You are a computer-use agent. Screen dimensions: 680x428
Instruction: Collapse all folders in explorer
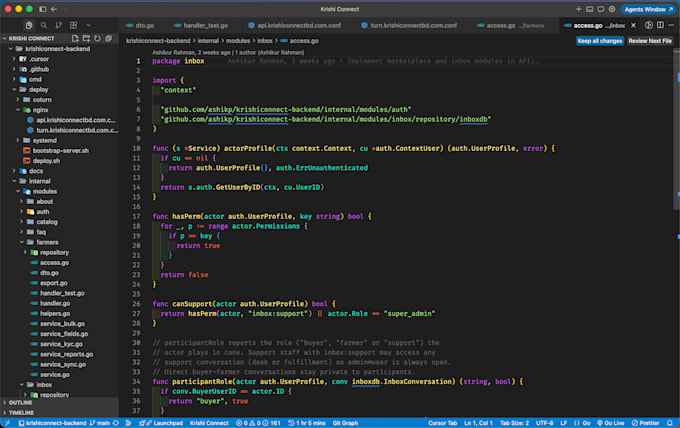tap(108, 38)
